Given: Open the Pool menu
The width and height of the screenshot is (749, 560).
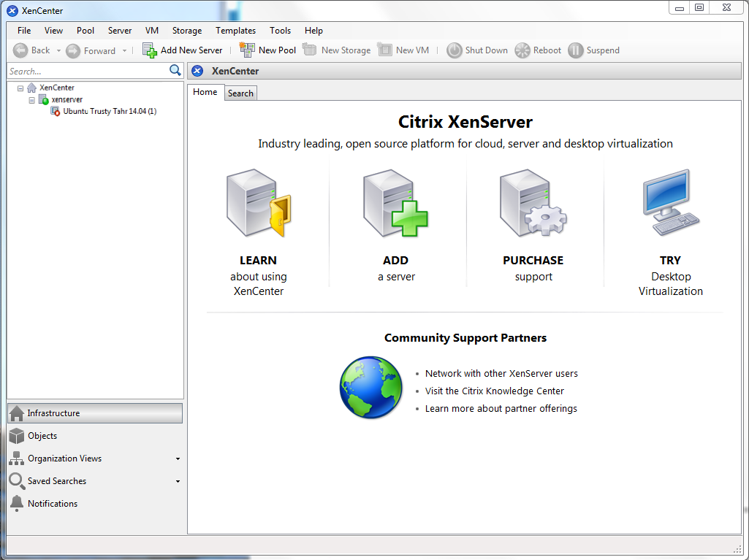Looking at the screenshot, I should [85, 31].
